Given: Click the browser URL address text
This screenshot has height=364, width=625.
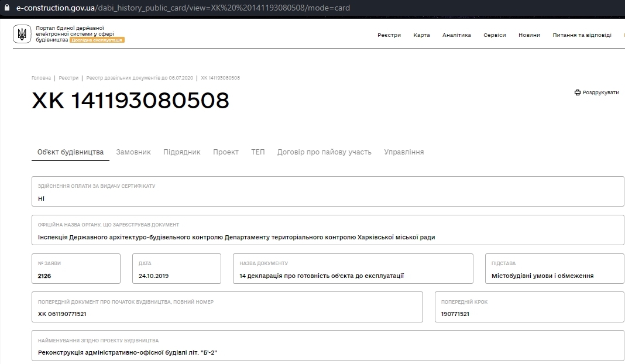Looking at the screenshot, I should click(x=183, y=8).
